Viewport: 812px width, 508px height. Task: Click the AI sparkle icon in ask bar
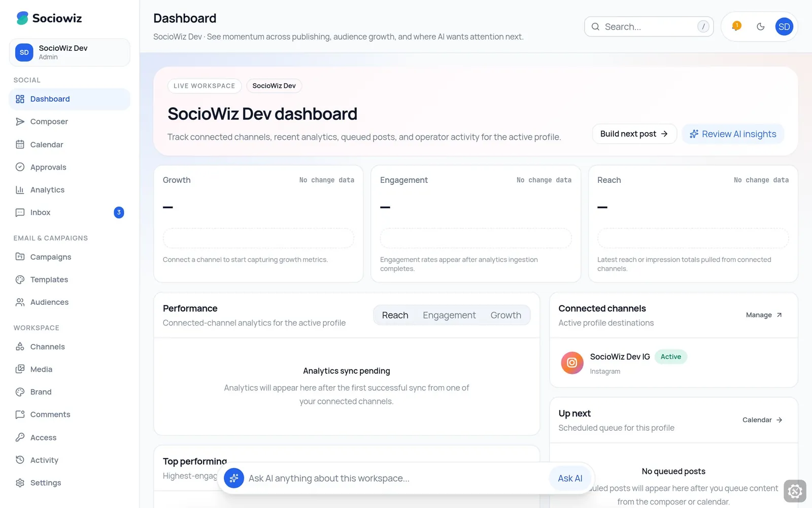(x=234, y=478)
